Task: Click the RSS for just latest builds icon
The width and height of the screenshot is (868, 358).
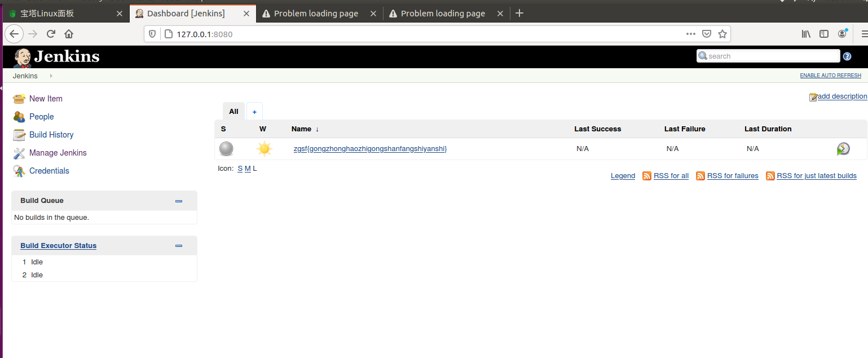Action: click(x=770, y=176)
